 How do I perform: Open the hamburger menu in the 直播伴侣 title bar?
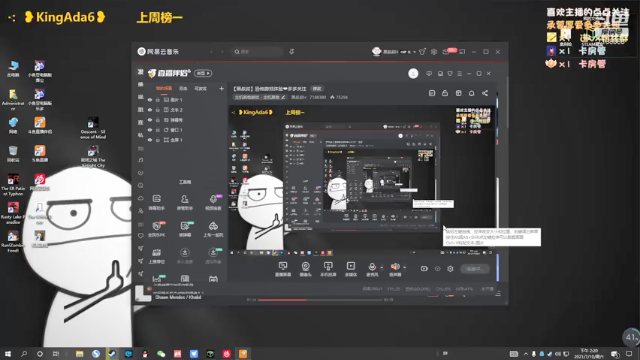[x=460, y=73]
